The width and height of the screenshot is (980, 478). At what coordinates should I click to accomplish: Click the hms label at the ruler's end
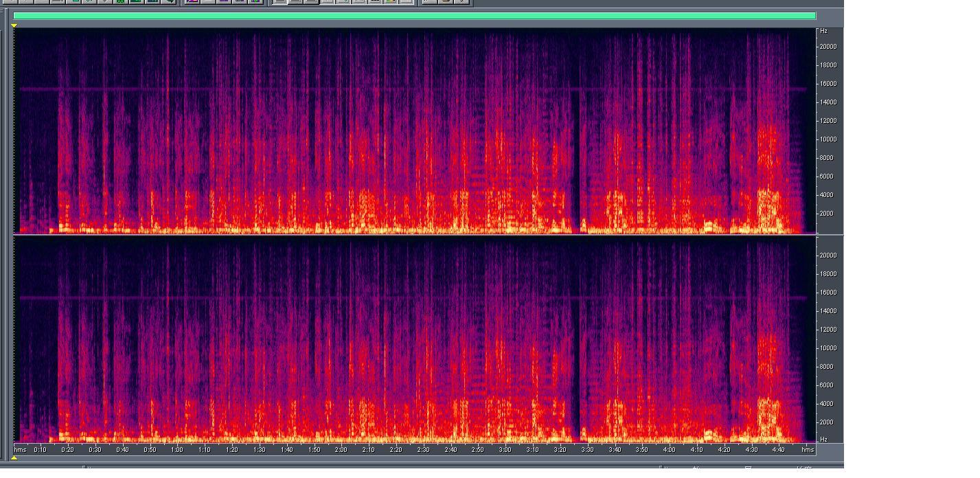pos(808,450)
